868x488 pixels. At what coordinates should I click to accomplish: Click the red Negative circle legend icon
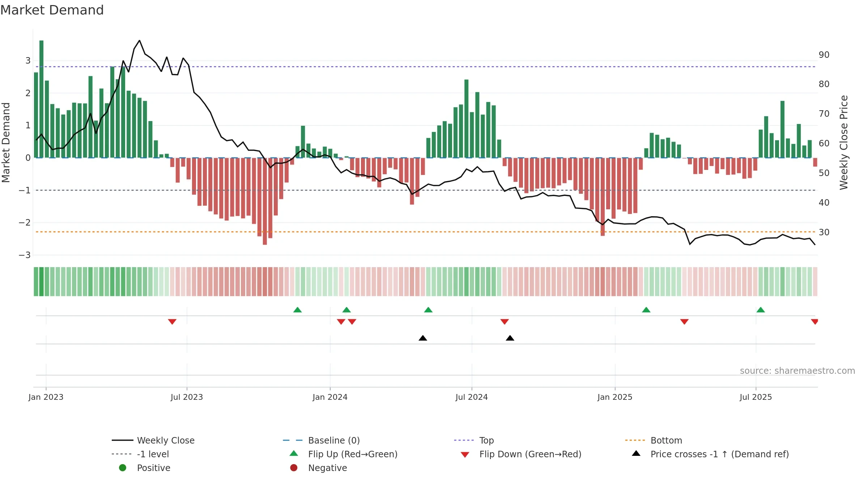[x=294, y=468]
